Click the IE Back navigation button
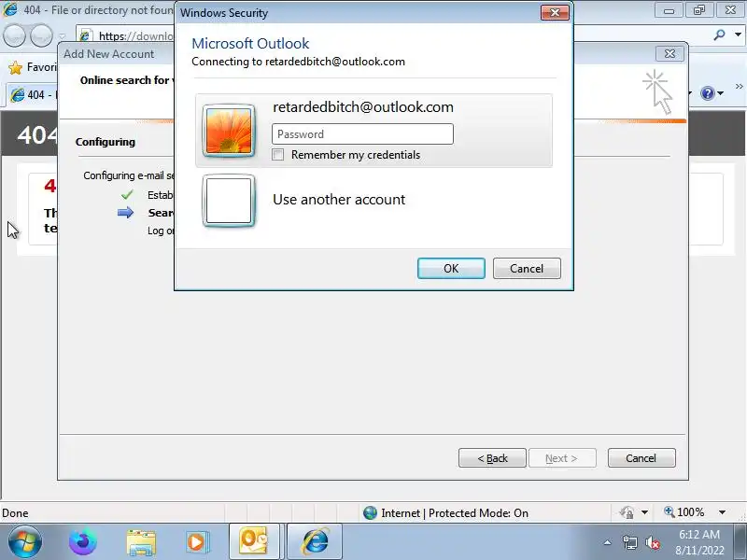 click(x=14, y=35)
